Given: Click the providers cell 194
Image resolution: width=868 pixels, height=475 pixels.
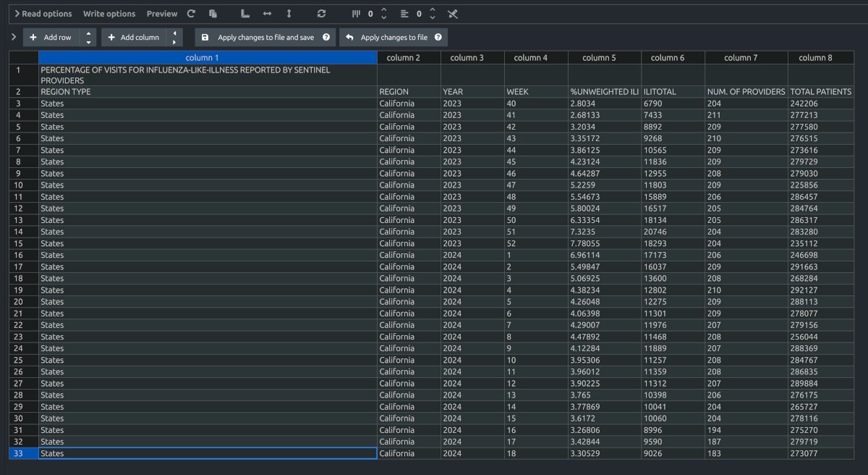Looking at the screenshot, I should 746,430.
